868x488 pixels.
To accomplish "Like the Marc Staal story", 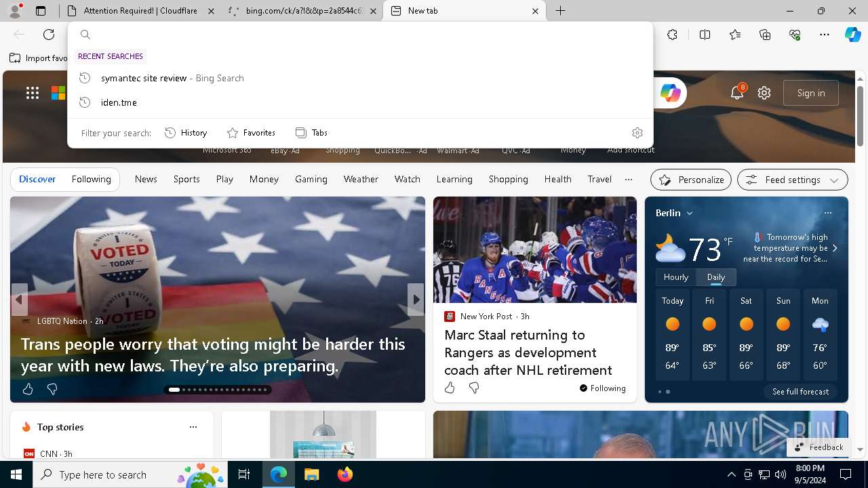I will tap(450, 388).
